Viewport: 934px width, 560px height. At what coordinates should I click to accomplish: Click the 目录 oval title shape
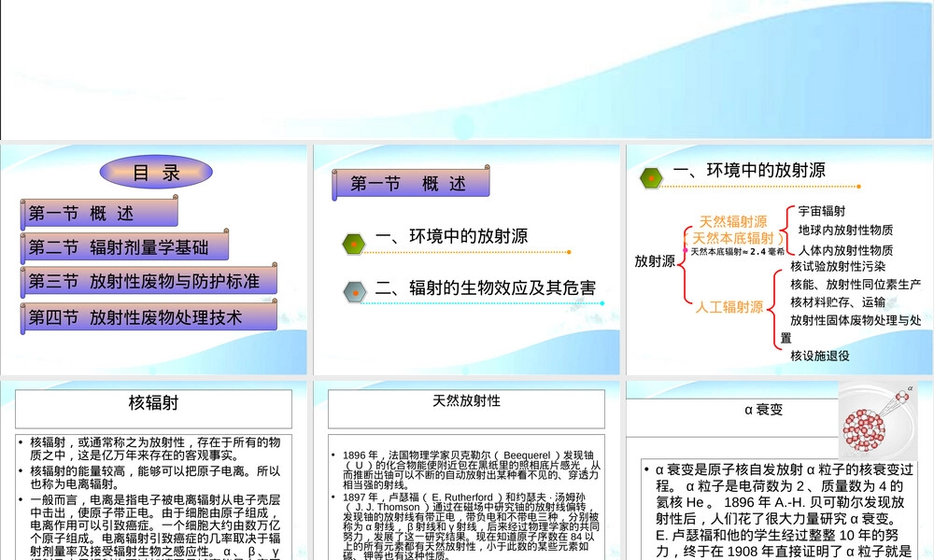[156, 173]
